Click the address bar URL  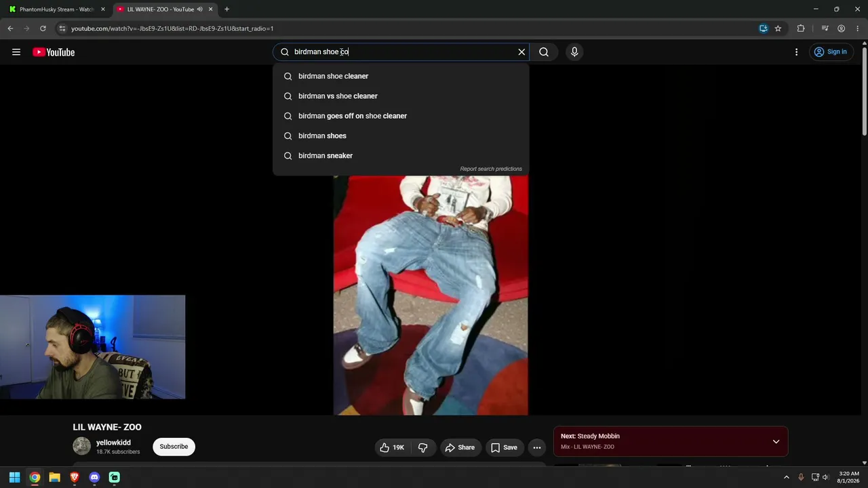tap(172, 28)
